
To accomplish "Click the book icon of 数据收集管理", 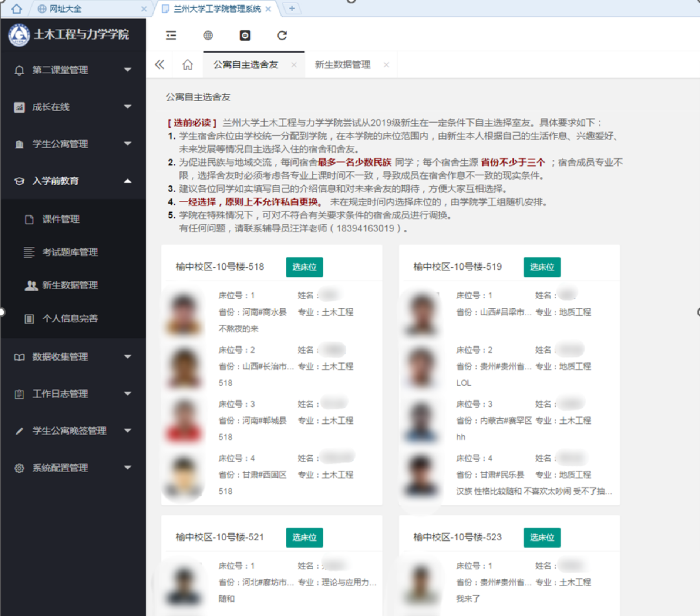I will click(19, 357).
